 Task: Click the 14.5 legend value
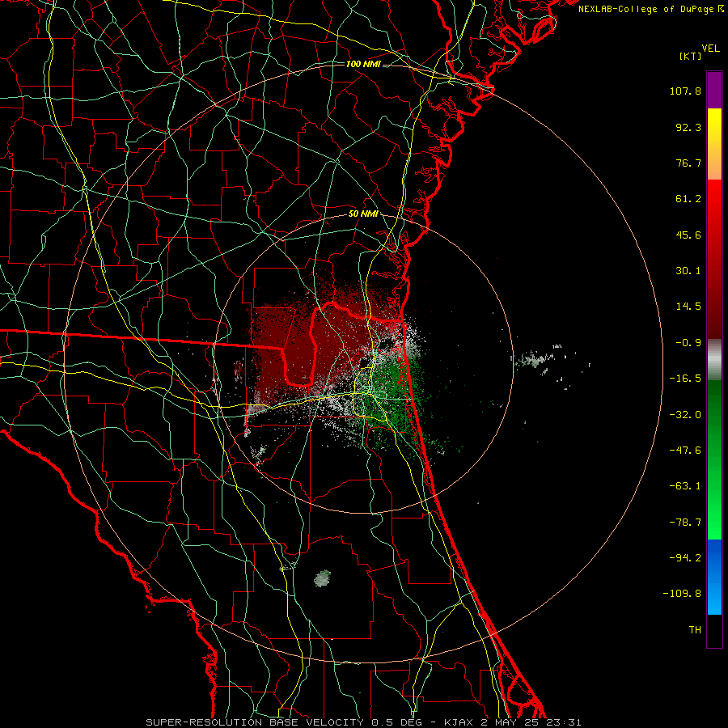pos(688,307)
